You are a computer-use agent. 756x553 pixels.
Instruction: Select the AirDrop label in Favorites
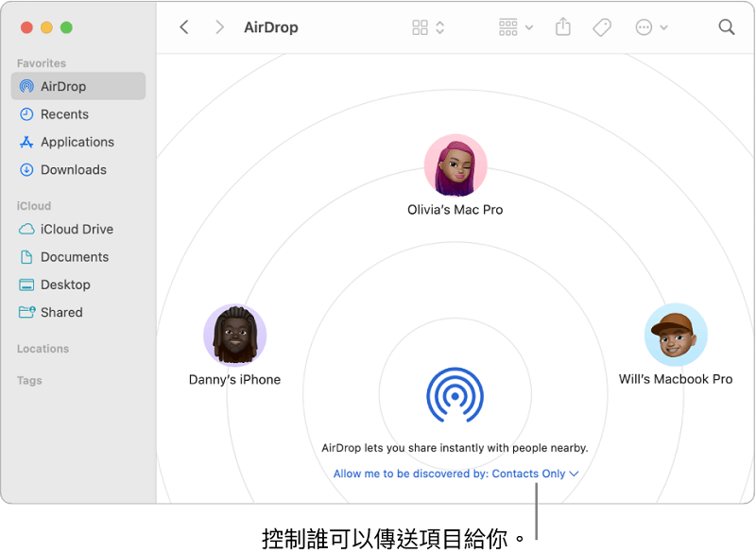63,86
